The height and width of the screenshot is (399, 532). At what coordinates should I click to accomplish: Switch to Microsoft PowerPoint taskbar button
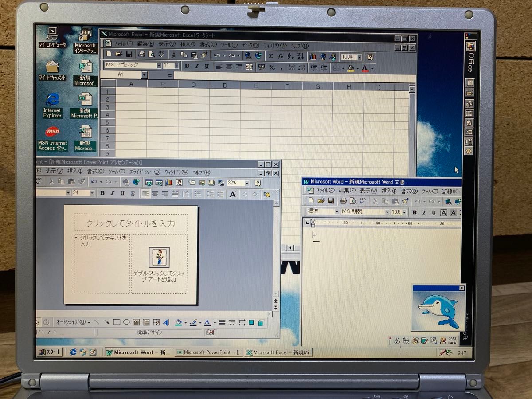(208, 352)
